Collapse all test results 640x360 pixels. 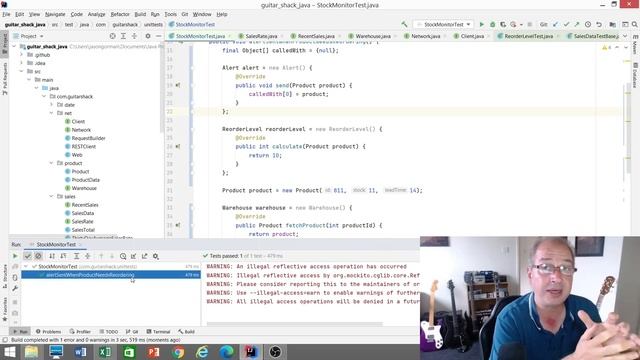[x=88, y=256]
